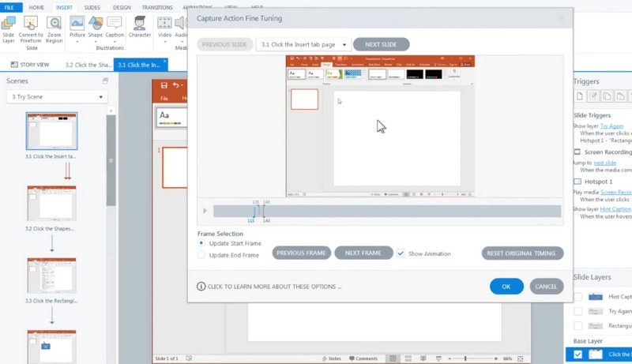Viewport: 632px width, 364px height.
Task: Expand the Caption dropdown arrow
Action: click(115, 42)
